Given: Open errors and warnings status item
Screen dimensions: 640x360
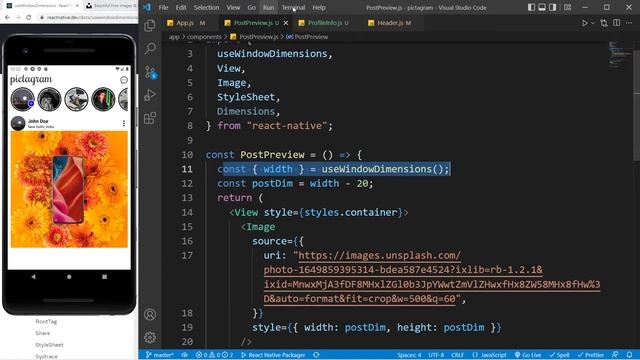Looking at the screenshot, I should tap(214, 355).
